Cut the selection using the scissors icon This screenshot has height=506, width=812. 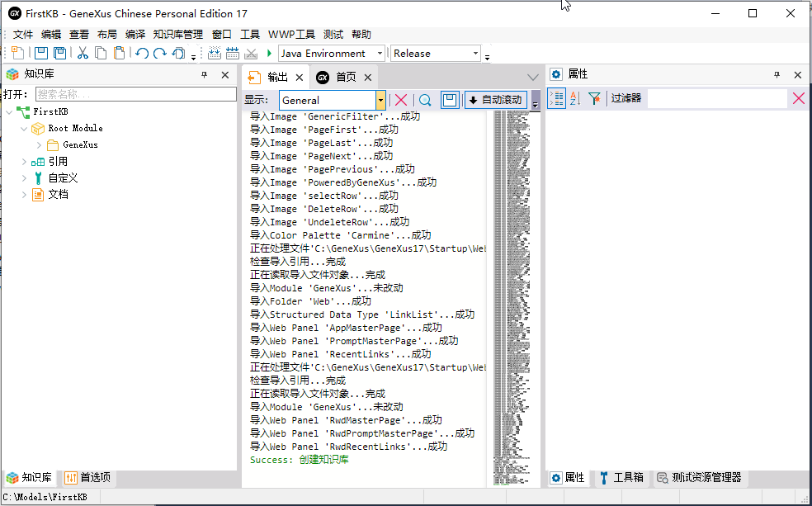83,53
